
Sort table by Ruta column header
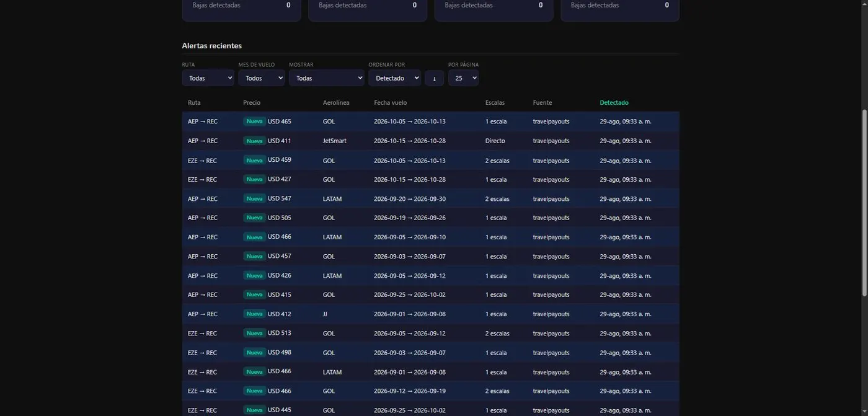194,103
